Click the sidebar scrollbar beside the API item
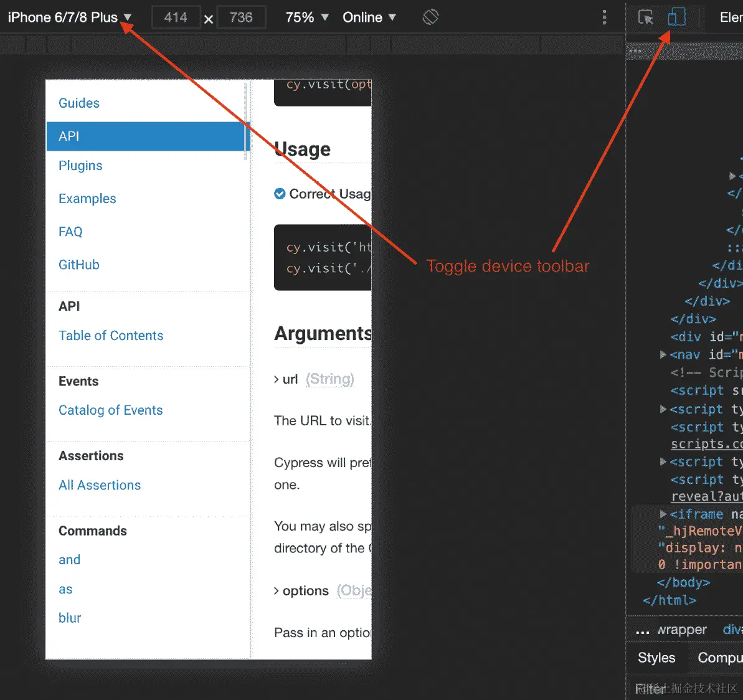Viewport: 743px width, 700px height. [246, 122]
